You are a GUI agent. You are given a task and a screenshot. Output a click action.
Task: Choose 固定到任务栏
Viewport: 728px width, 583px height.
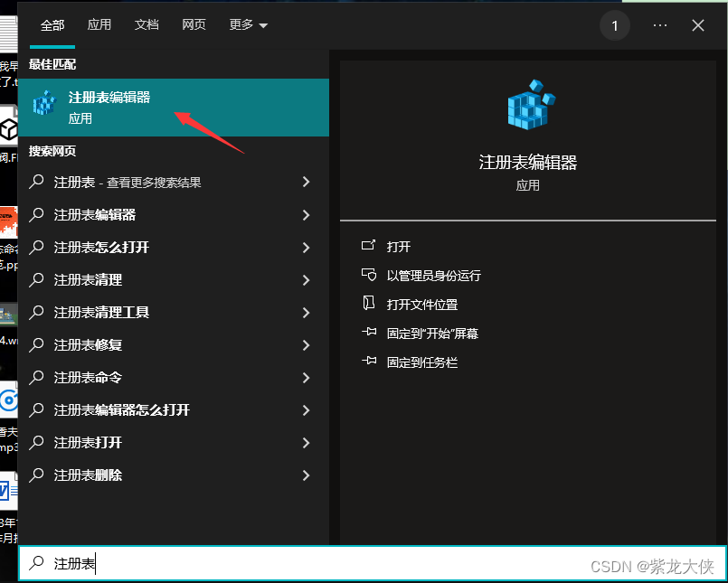pos(422,362)
